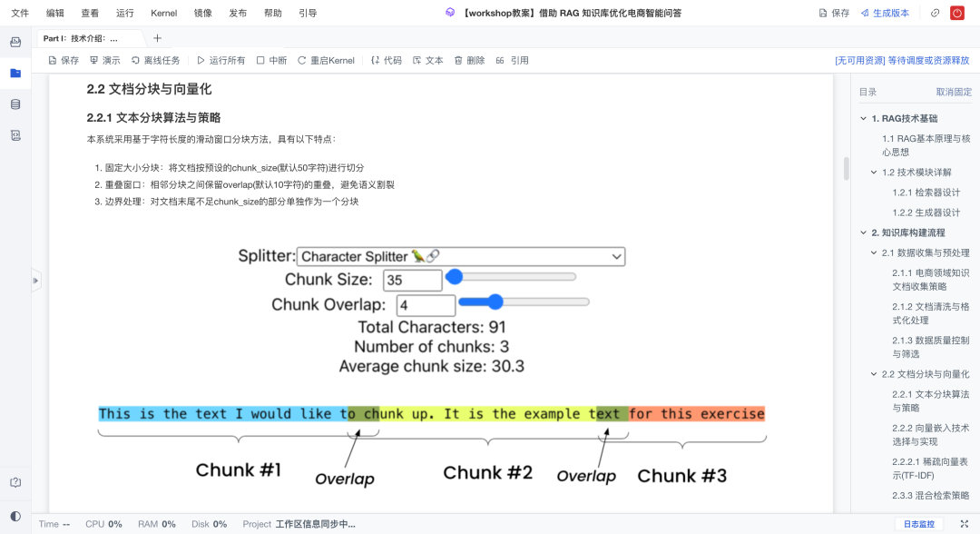This screenshot has height=534, width=980.
Task: Click 生成版本 in top bar
Action: click(885, 13)
